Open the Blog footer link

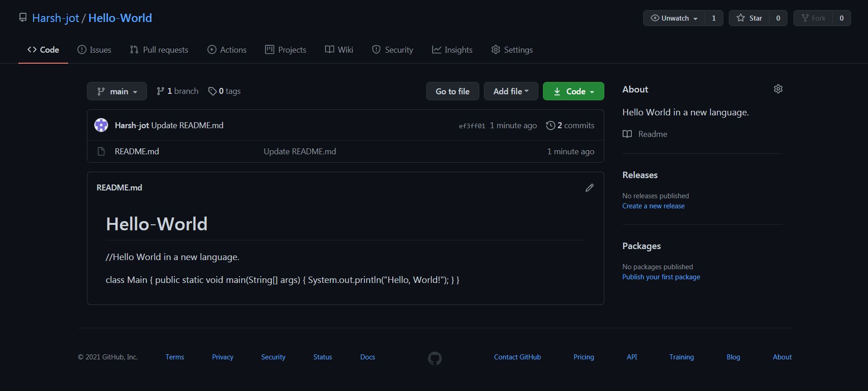733,357
